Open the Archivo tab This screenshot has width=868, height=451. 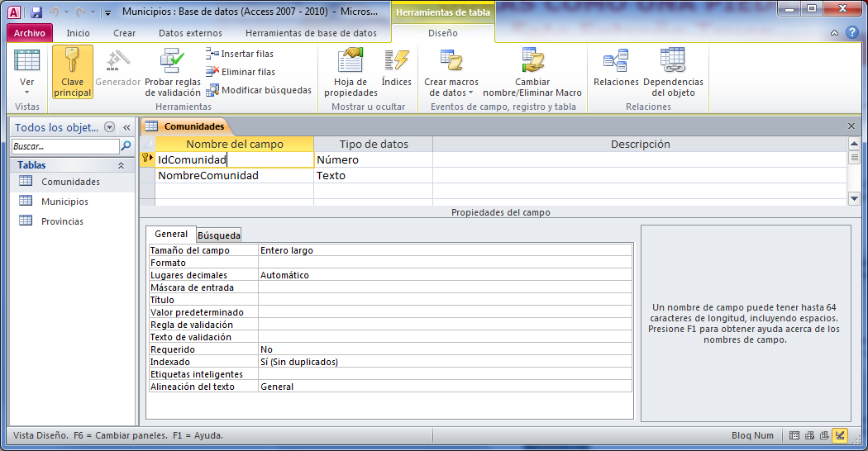(30, 33)
